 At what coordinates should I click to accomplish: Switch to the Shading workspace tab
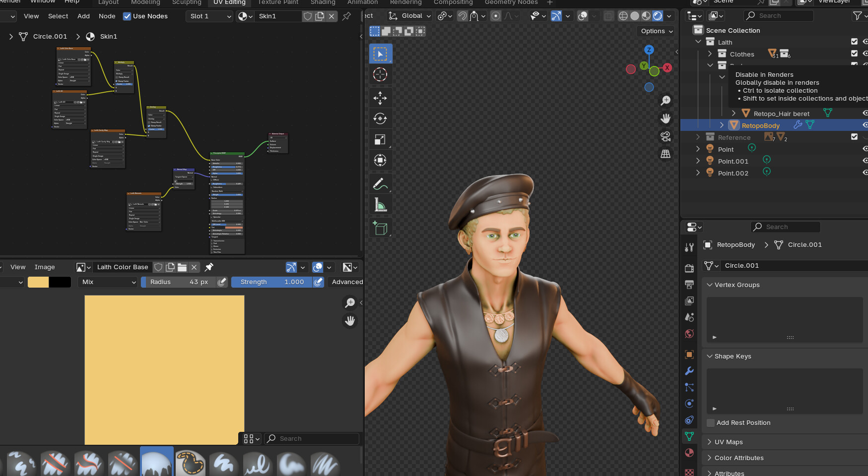[x=323, y=2]
